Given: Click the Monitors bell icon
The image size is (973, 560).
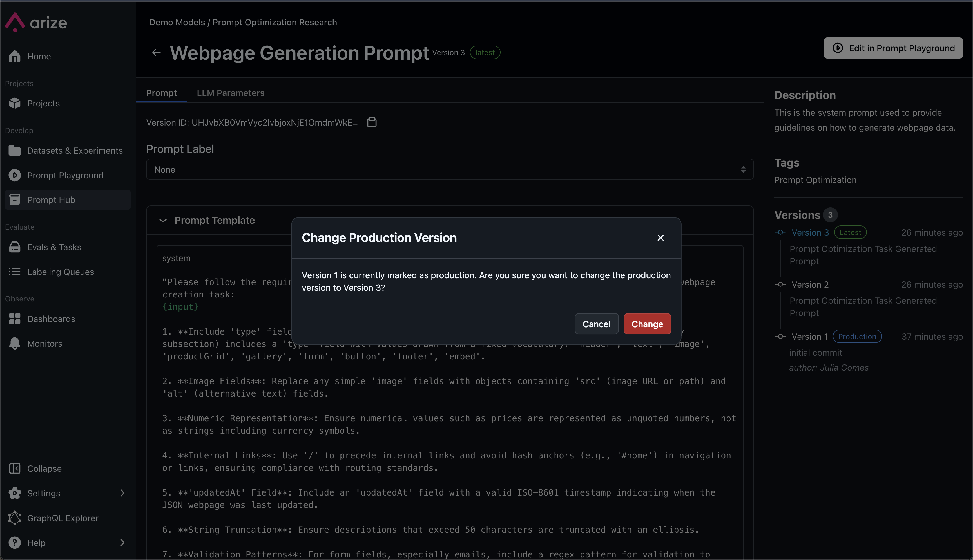Looking at the screenshot, I should coord(15,344).
